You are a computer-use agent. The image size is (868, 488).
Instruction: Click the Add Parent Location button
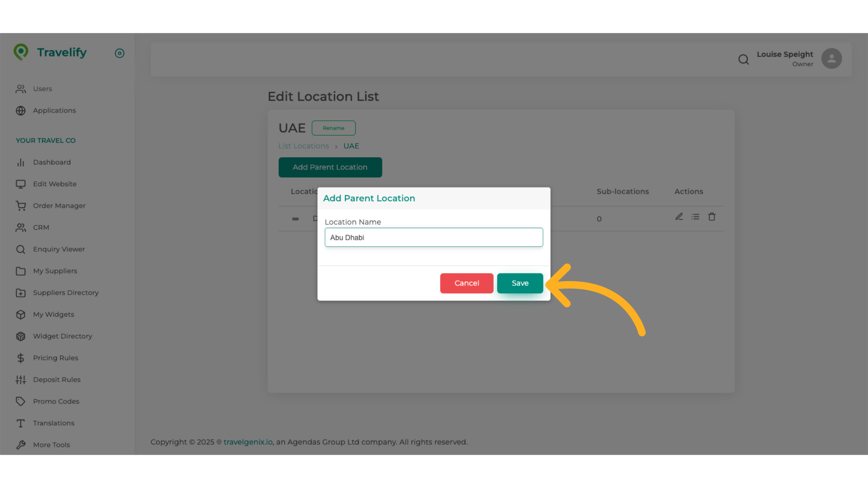click(330, 167)
